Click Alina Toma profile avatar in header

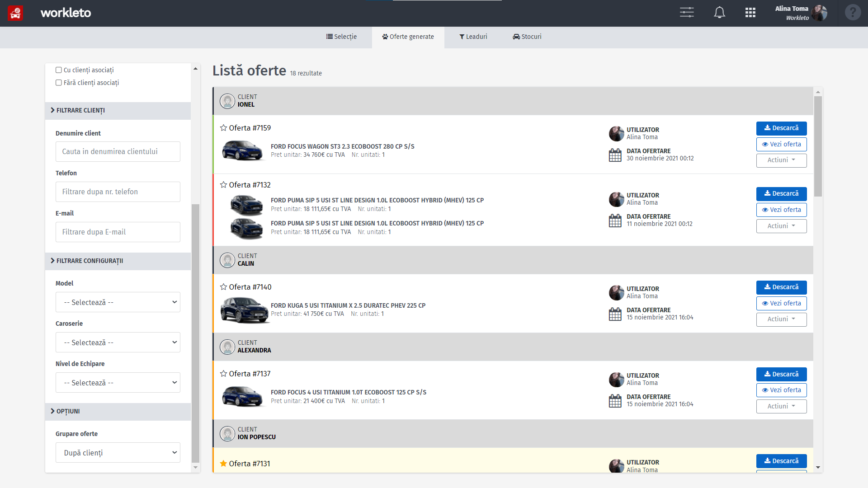click(819, 13)
